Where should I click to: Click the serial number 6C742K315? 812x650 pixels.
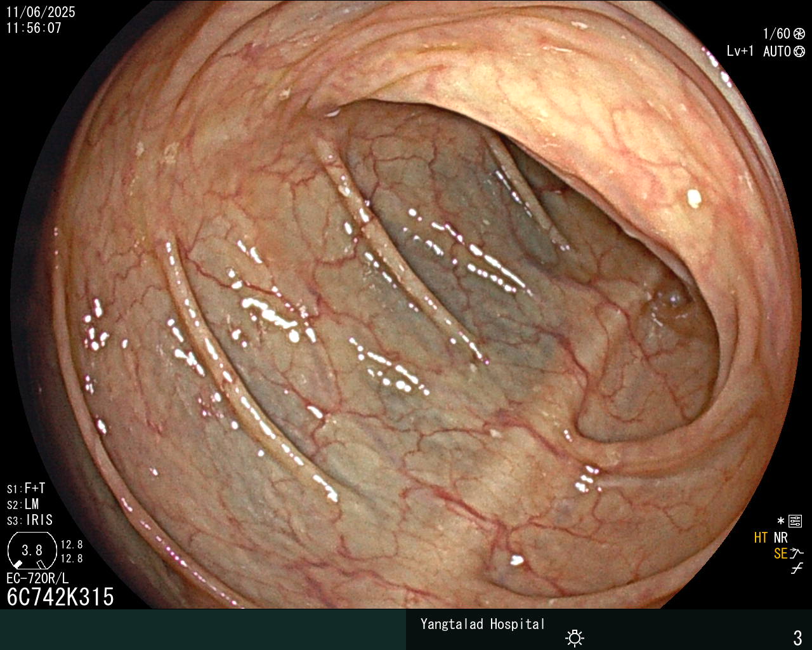coord(60,597)
